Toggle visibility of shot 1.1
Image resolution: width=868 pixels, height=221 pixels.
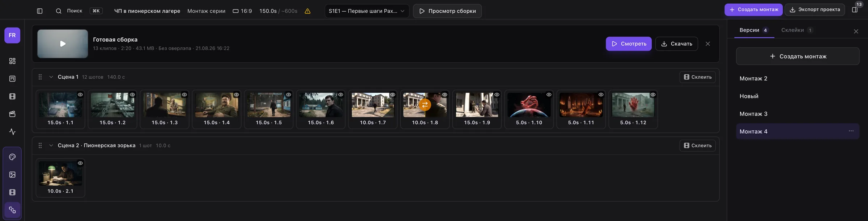click(80, 95)
